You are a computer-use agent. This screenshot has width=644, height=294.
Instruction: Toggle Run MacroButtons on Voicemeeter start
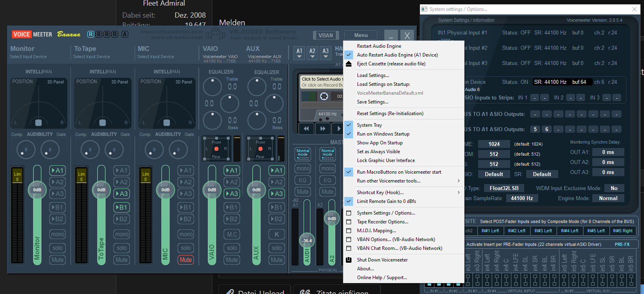[404, 172]
